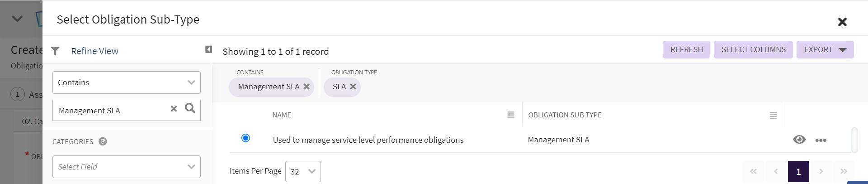The width and height of the screenshot is (868, 184).
Task: Open the Export dropdown button
Action: [x=825, y=50]
